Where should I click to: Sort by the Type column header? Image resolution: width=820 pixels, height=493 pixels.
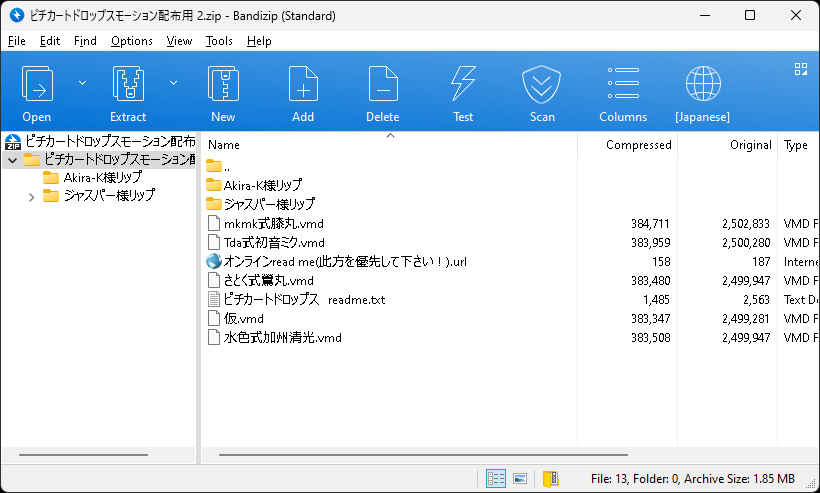coord(798,145)
